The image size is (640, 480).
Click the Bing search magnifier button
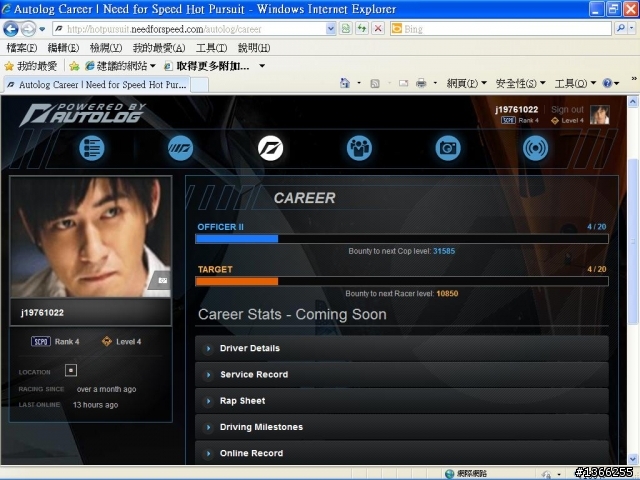click(620, 28)
